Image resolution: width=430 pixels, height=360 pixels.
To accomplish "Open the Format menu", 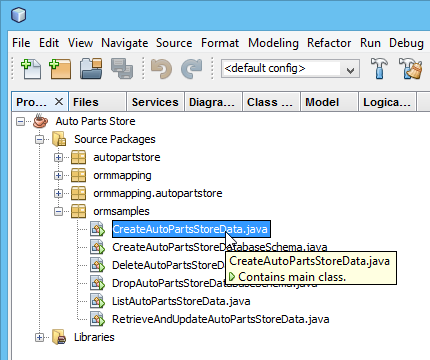I will click(x=220, y=43).
